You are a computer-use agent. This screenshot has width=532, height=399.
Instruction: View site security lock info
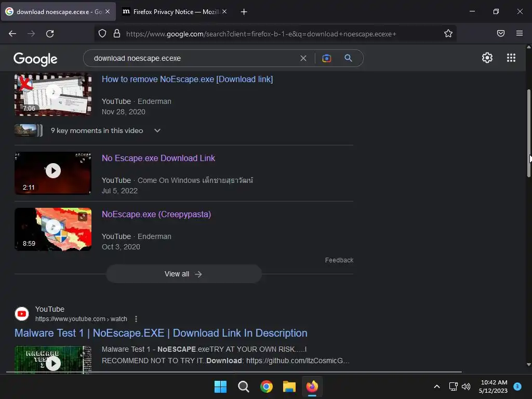click(117, 34)
